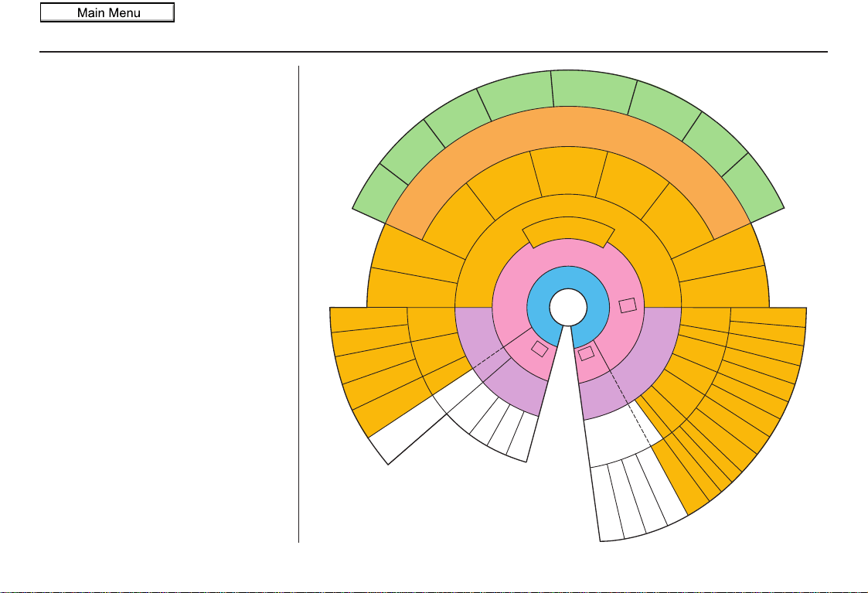Screen dimensions: 868x593
Task: Click the white center circle of the diagram
Action: pyautogui.click(x=568, y=307)
